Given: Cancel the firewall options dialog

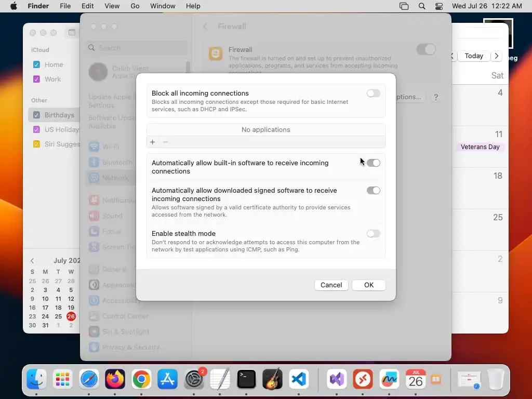Looking at the screenshot, I should 331,285.
